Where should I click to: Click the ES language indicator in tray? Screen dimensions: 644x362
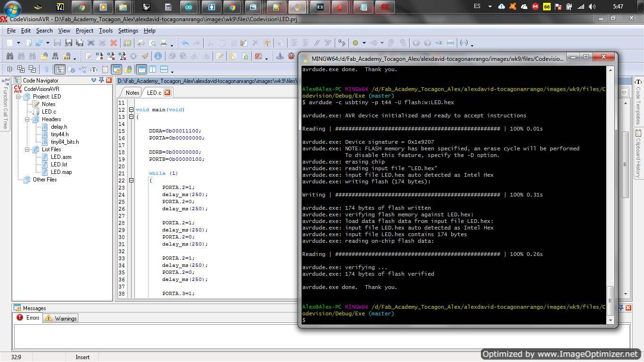(x=477, y=7)
